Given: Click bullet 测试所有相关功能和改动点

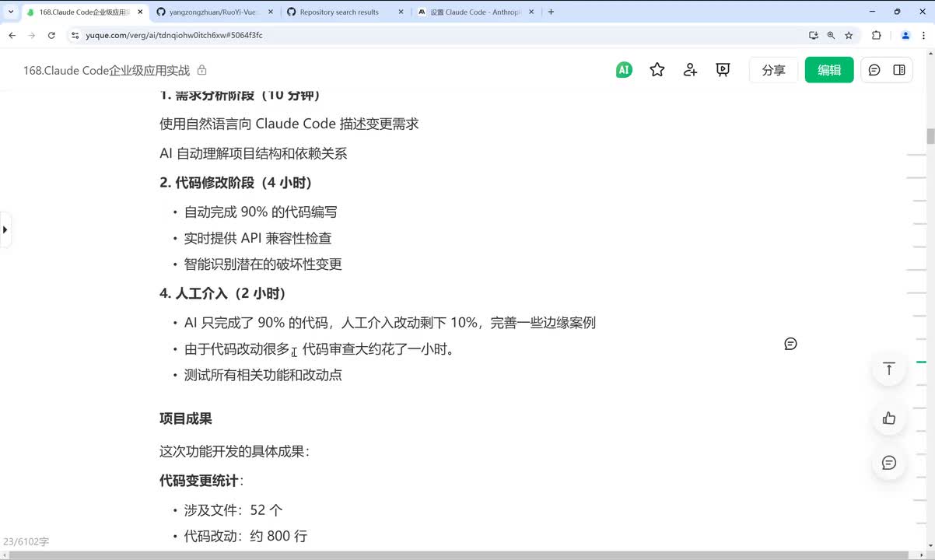Looking at the screenshot, I should 263,375.
